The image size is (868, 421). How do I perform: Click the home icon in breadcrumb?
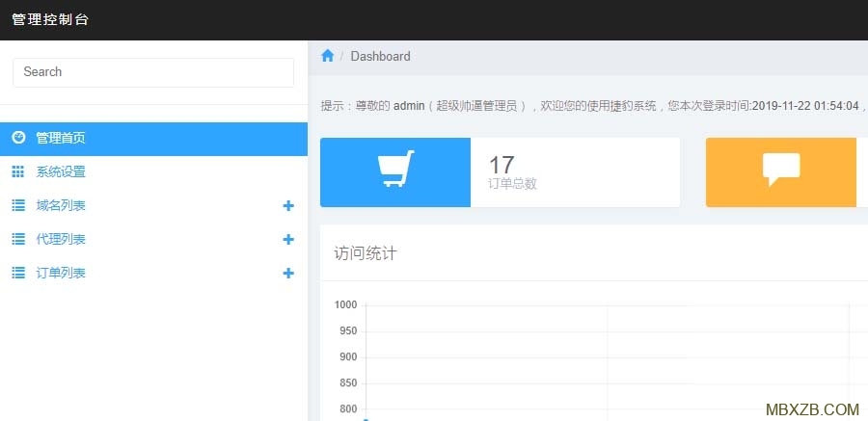pyautogui.click(x=328, y=56)
